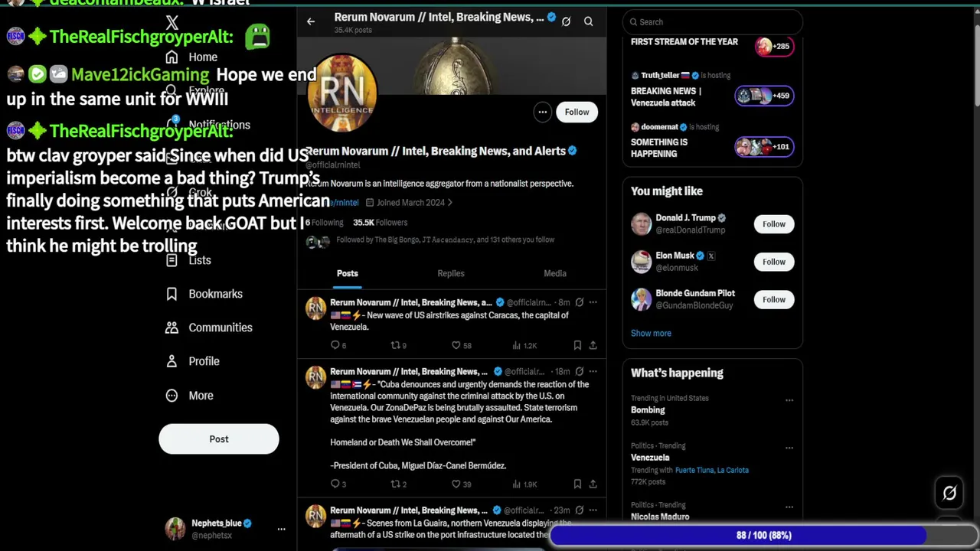Image resolution: width=980 pixels, height=551 pixels.
Task: Like the Cuba denounces post
Action: 456,484
